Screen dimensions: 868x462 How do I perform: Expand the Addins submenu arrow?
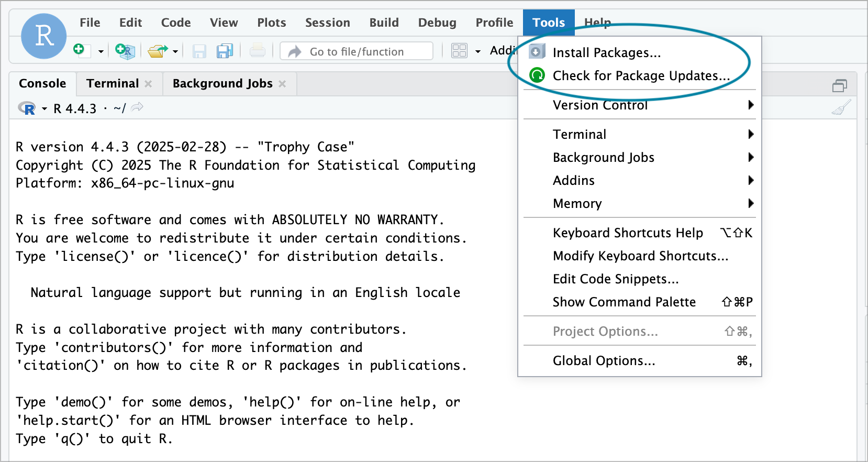tap(751, 180)
